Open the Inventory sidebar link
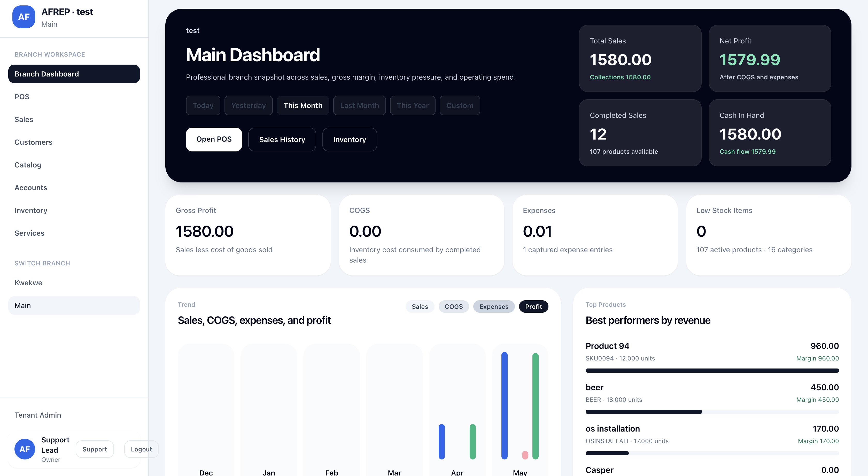This screenshot has width=868, height=476. 74,210
